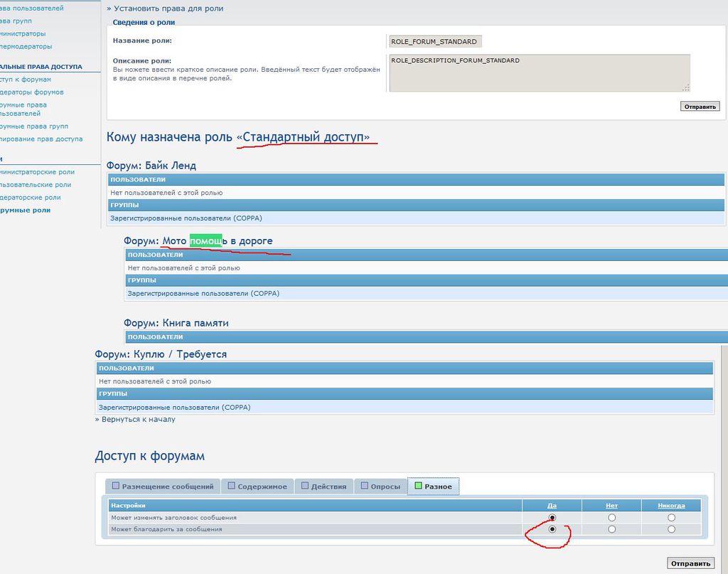This screenshot has height=574, width=728.
Task: Set 'Может благодарить за сообщения' to Никогда
Action: (x=671, y=529)
